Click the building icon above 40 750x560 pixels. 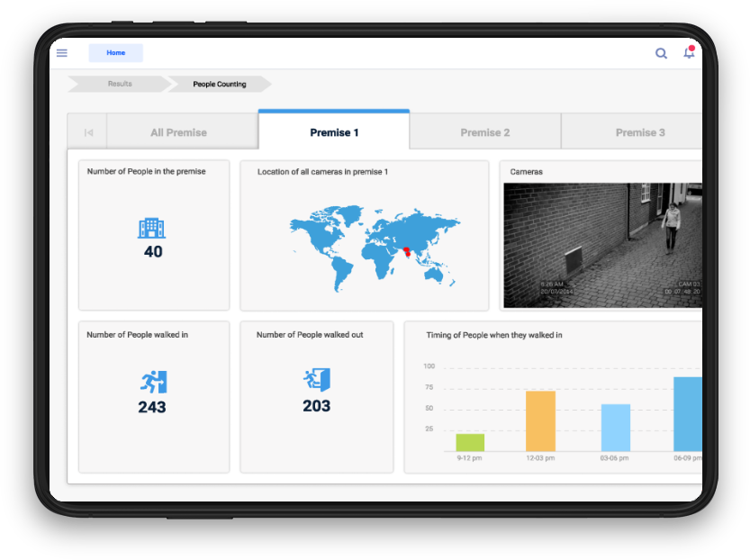(x=151, y=228)
